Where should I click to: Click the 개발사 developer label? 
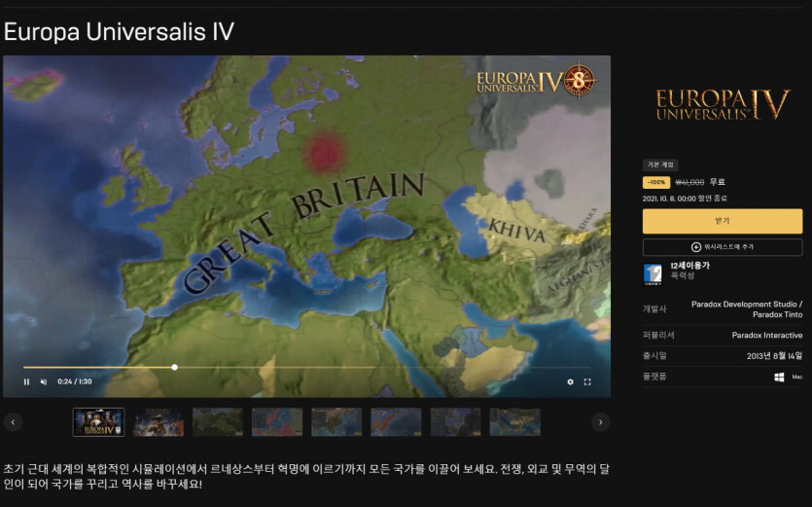(654, 309)
